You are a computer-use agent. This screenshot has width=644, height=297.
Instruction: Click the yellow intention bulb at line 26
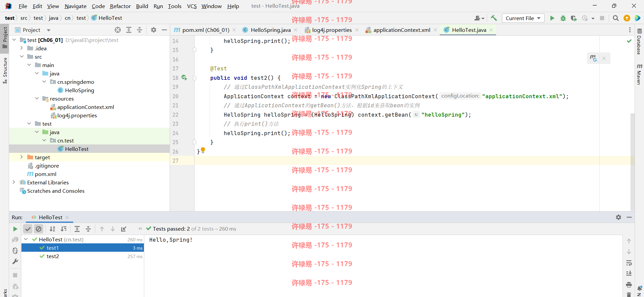[203, 150]
